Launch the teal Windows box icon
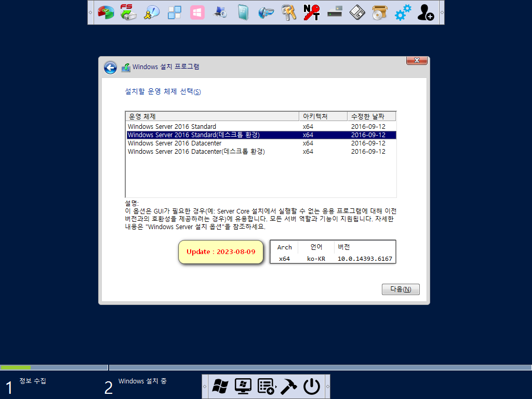532x399 pixels. pyautogui.click(x=243, y=12)
